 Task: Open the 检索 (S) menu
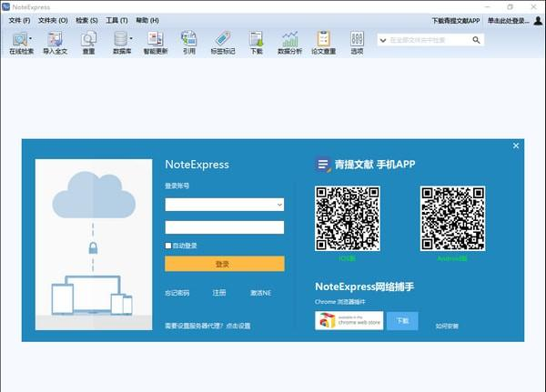pos(86,21)
